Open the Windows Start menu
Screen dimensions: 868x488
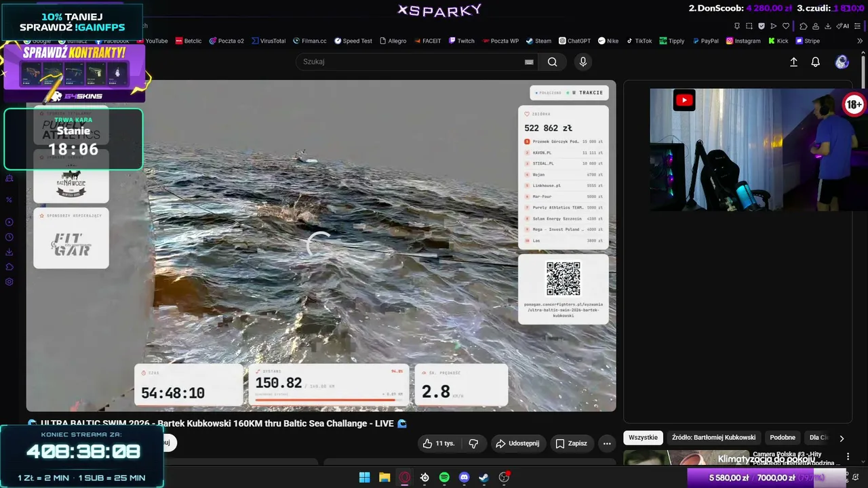[365, 477]
